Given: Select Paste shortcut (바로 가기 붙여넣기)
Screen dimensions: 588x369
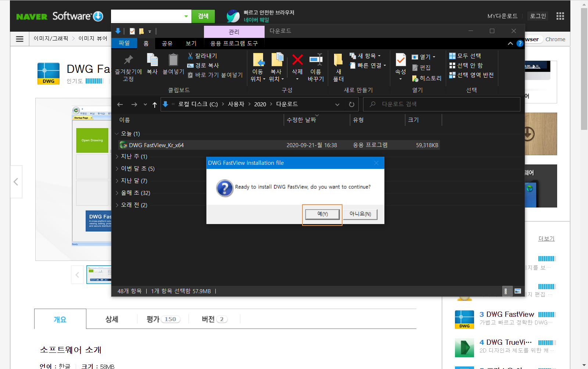Looking at the screenshot, I should click(215, 75).
